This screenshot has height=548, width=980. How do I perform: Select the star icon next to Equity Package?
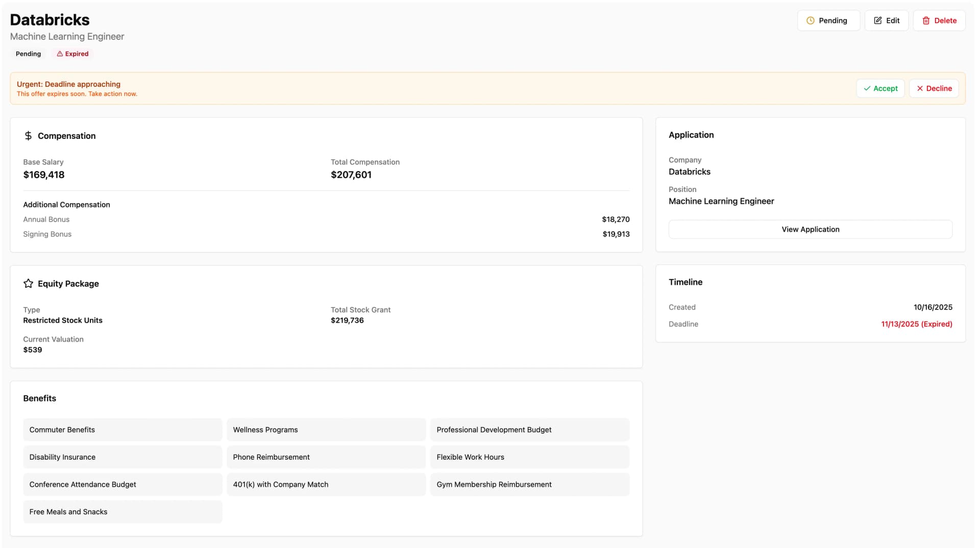(28, 283)
